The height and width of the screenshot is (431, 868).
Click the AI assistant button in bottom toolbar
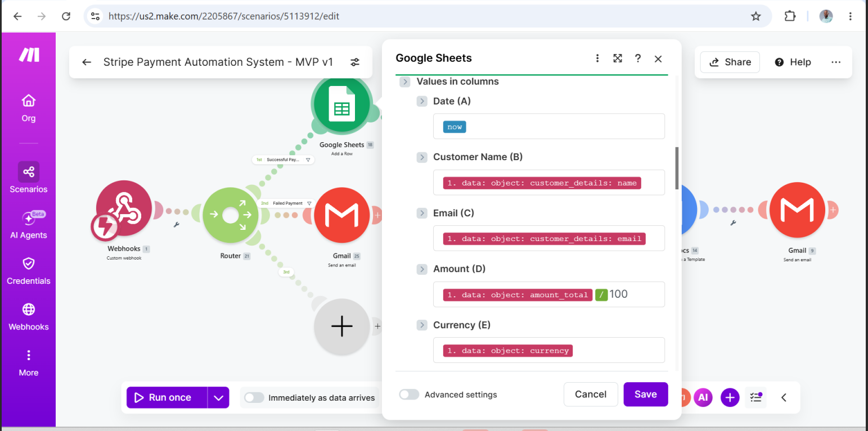tap(703, 398)
